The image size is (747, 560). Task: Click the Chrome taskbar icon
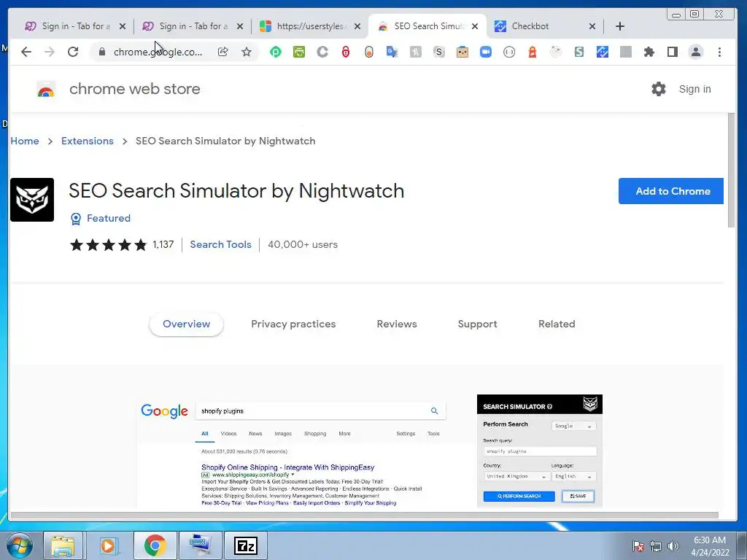[x=155, y=545]
